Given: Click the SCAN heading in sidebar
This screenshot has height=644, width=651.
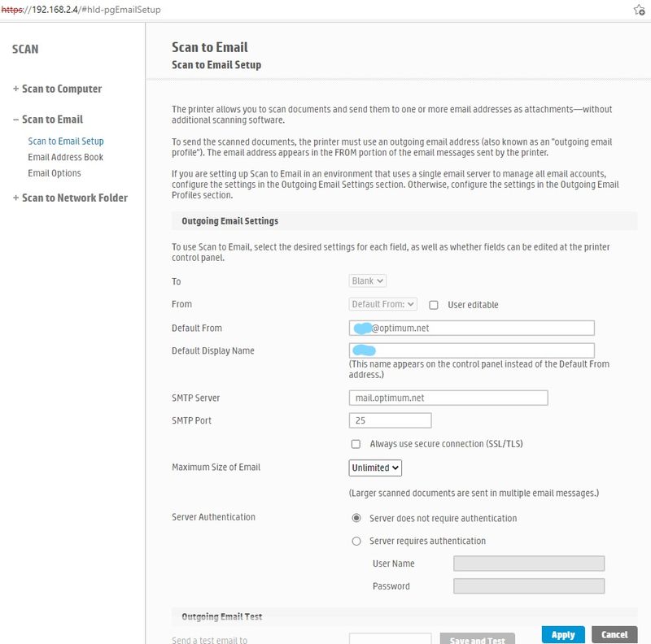Looking at the screenshot, I should (x=24, y=49).
